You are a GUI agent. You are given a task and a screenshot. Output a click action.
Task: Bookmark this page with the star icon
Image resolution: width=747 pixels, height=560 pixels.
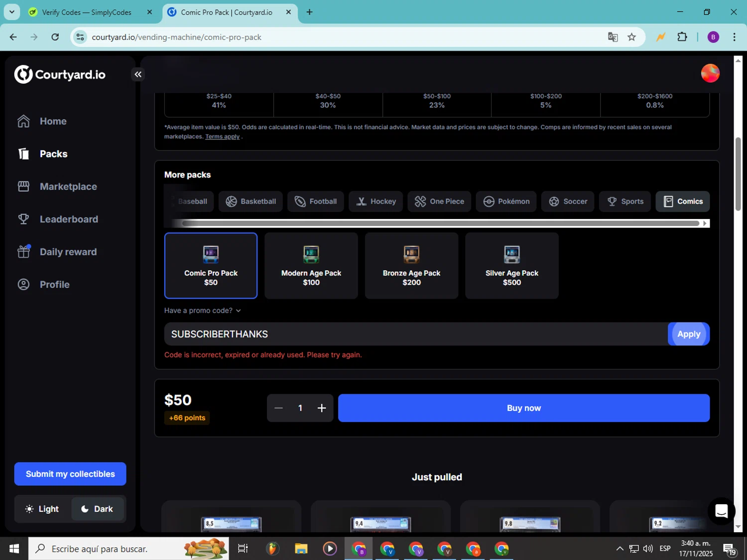(x=631, y=37)
